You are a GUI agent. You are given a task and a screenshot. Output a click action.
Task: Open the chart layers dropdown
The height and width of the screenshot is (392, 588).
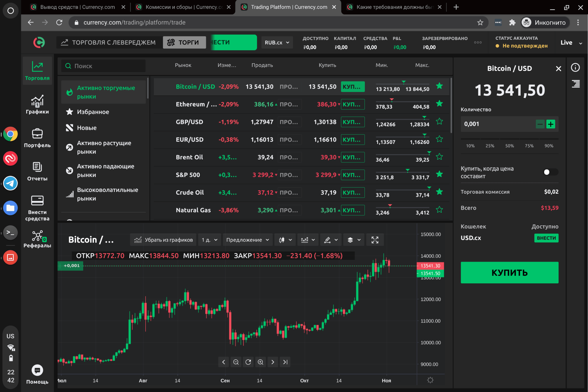[x=354, y=240]
